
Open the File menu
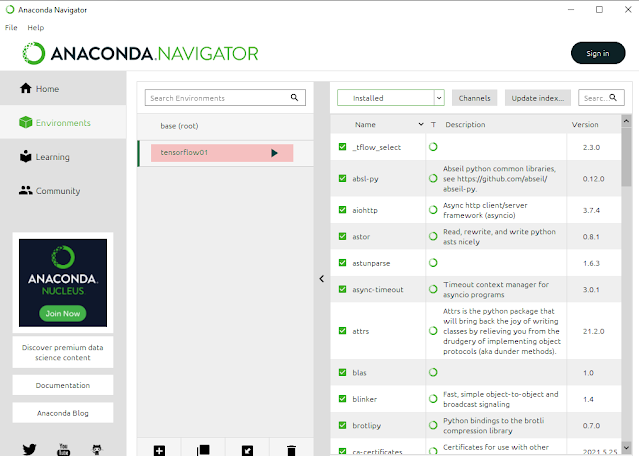coord(11,28)
